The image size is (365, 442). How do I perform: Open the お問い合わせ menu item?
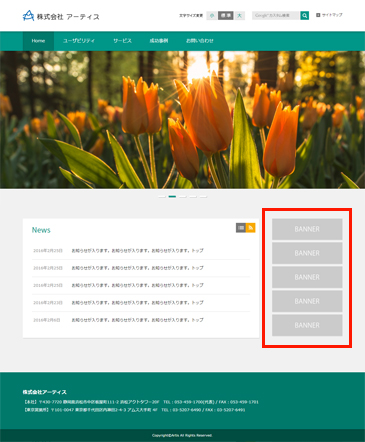tap(200, 41)
